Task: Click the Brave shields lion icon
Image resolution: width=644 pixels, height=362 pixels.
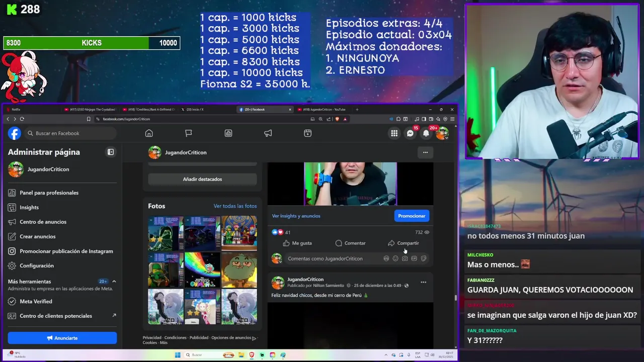Action: [337, 119]
